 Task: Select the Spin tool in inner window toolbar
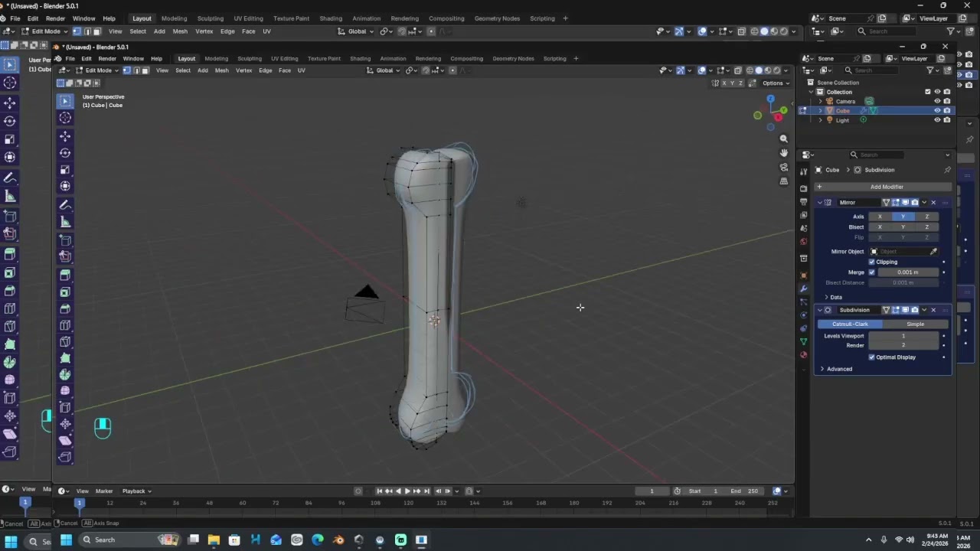(65, 374)
